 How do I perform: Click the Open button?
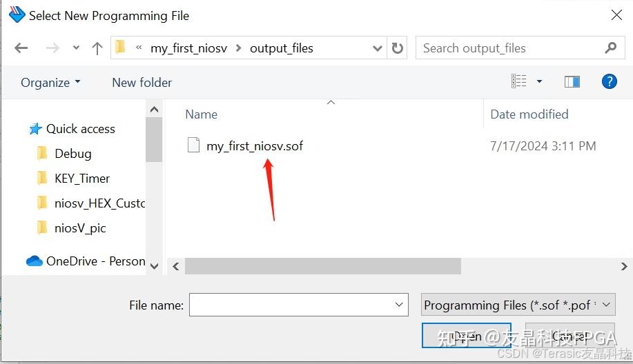[x=466, y=335]
